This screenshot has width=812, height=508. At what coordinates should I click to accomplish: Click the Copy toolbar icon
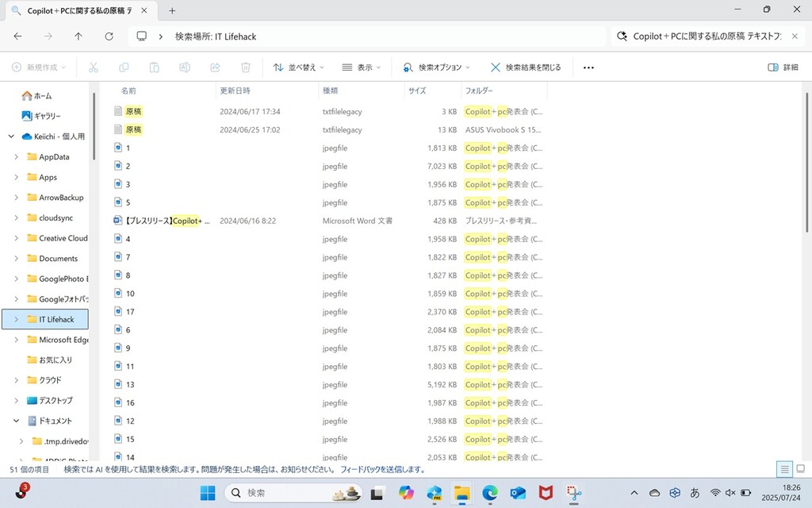click(x=124, y=67)
